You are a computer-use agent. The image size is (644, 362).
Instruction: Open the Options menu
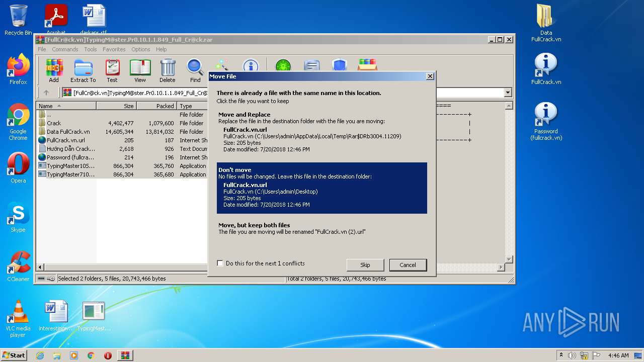coord(141,49)
